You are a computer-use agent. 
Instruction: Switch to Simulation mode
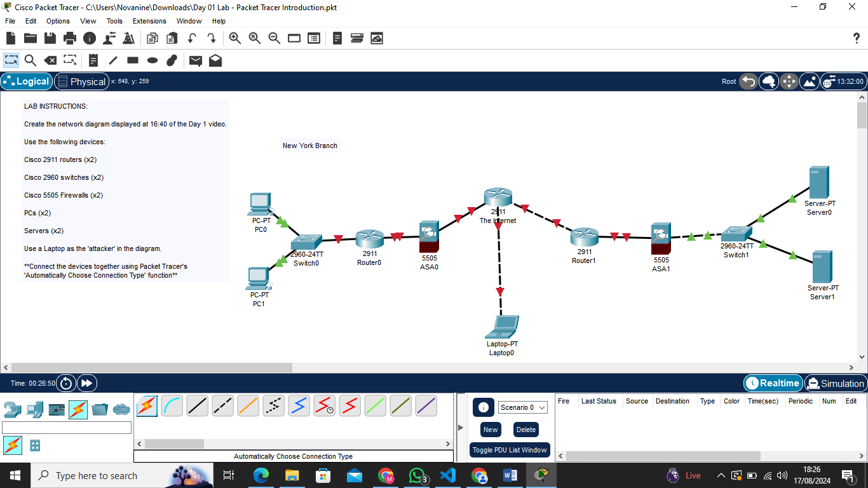click(x=835, y=383)
